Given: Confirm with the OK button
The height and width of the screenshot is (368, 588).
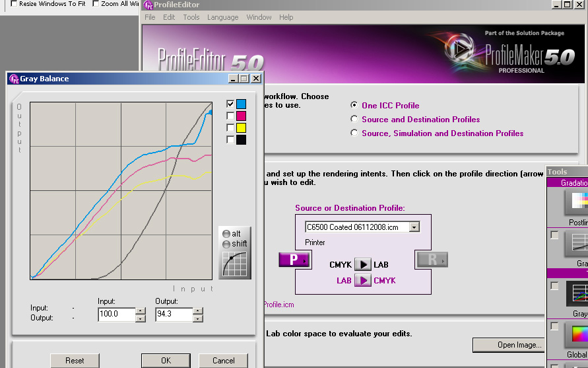Looking at the screenshot, I should 166,361.
